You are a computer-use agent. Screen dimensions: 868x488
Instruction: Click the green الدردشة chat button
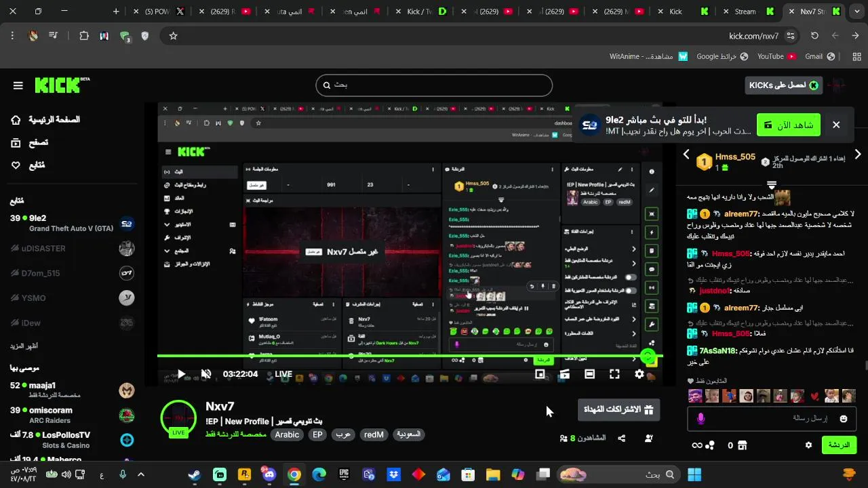(839, 445)
